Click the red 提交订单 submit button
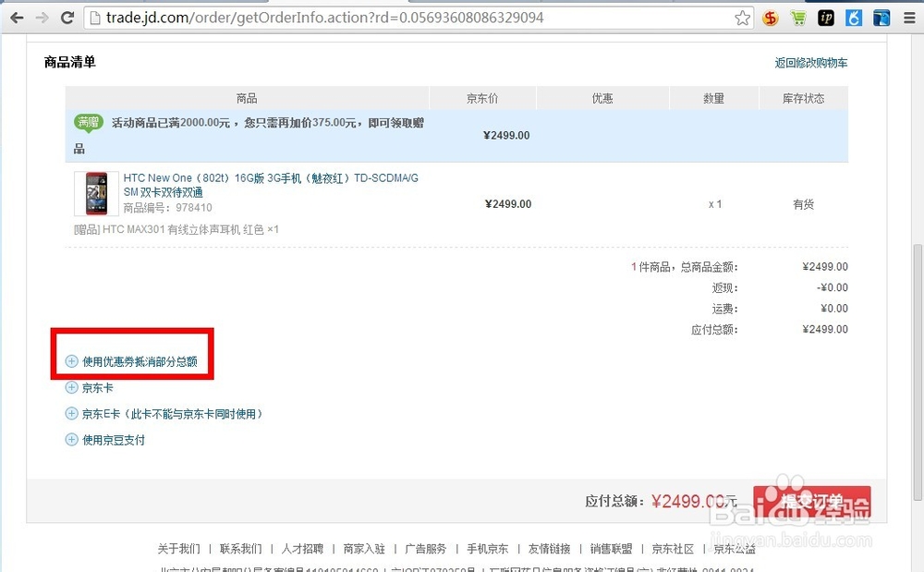 pyautogui.click(x=812, y=499)
